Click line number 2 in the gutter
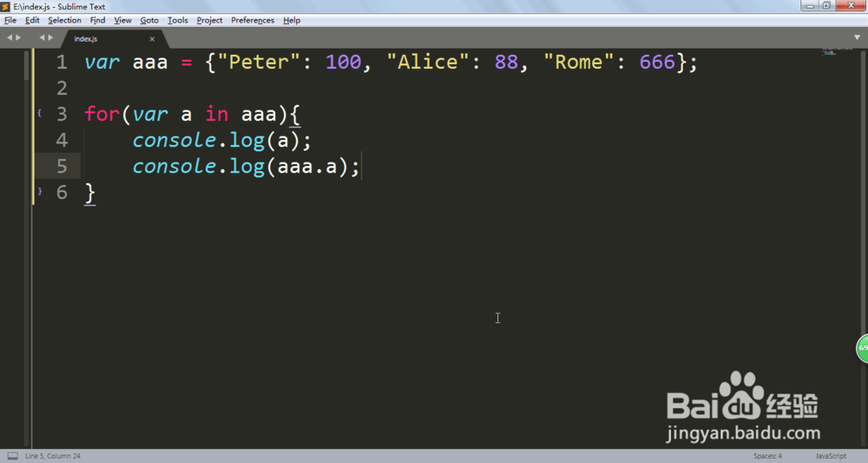Screen dimensions: 868x463 (62, 88)
